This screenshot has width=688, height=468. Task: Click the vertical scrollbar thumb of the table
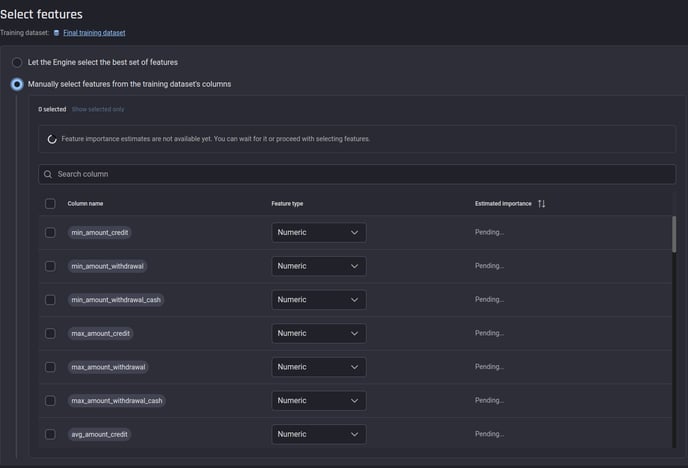(x=674, y=234)
